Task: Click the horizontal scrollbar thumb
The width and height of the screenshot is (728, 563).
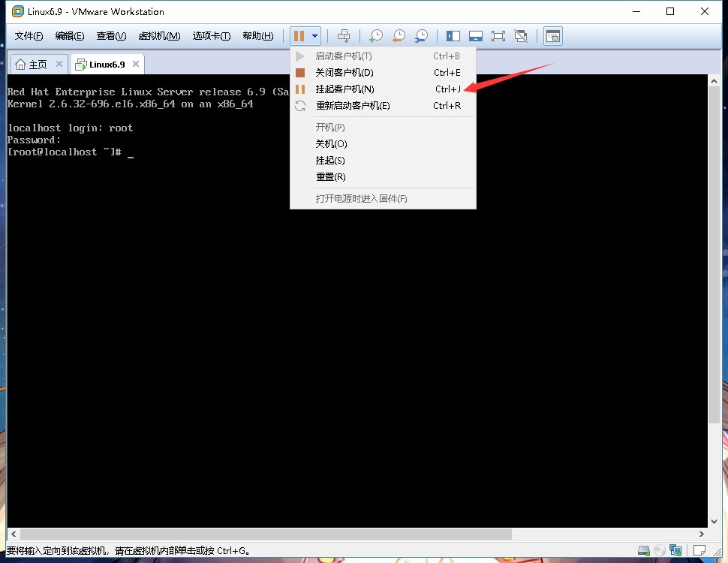Action: tap(266, 534)
